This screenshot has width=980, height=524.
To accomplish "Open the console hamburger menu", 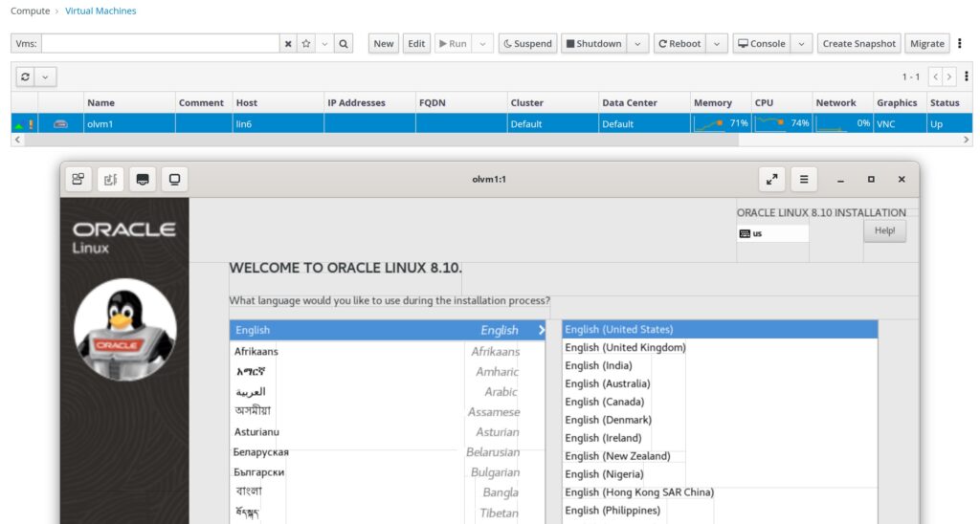I will [804, 179].
